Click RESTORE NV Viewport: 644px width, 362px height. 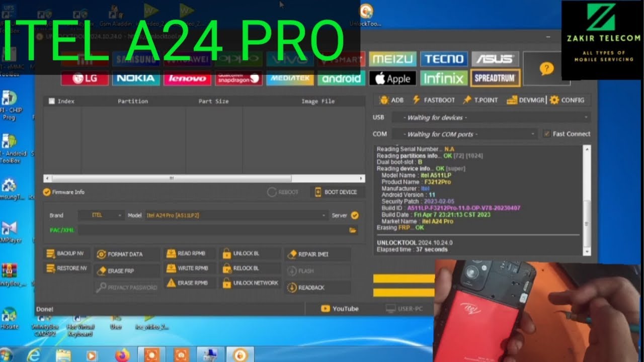click(x=66, y=268)
